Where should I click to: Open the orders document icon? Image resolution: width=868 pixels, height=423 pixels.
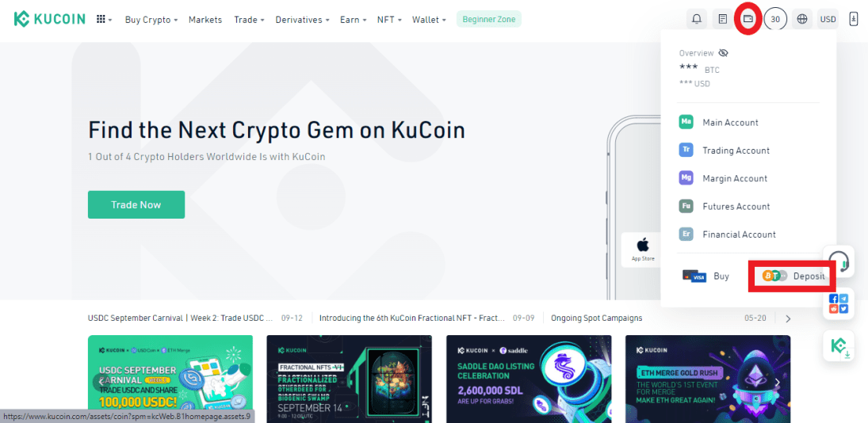pyautogui.click(x=722, y=19)
